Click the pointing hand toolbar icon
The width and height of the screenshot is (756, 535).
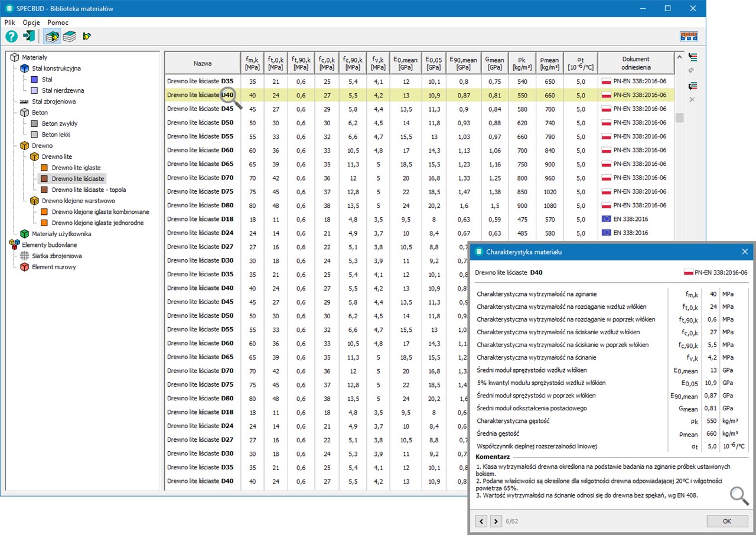(x=87, y=37)
